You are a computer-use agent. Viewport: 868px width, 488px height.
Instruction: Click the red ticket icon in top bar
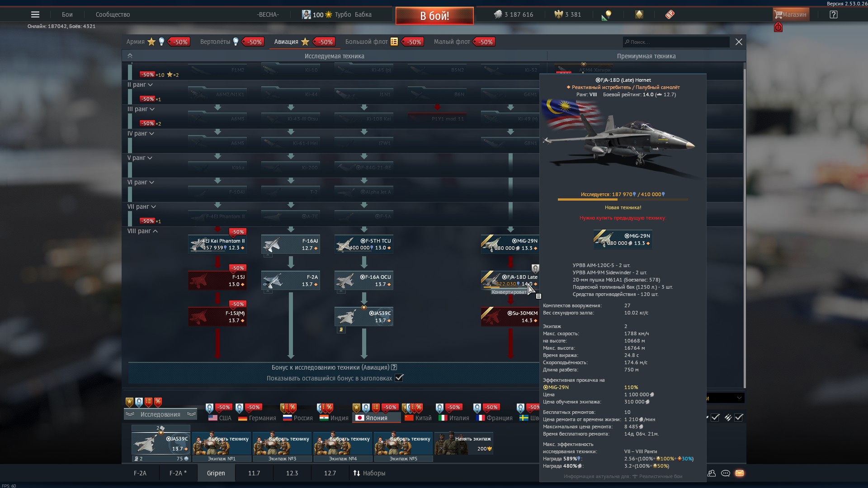pyautogui.click(x=670, y=14)
